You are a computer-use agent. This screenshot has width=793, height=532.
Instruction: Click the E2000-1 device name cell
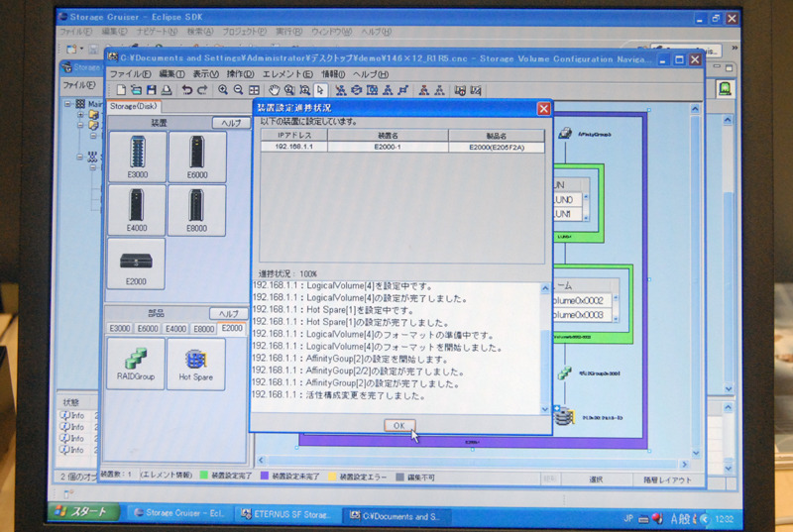388,147
